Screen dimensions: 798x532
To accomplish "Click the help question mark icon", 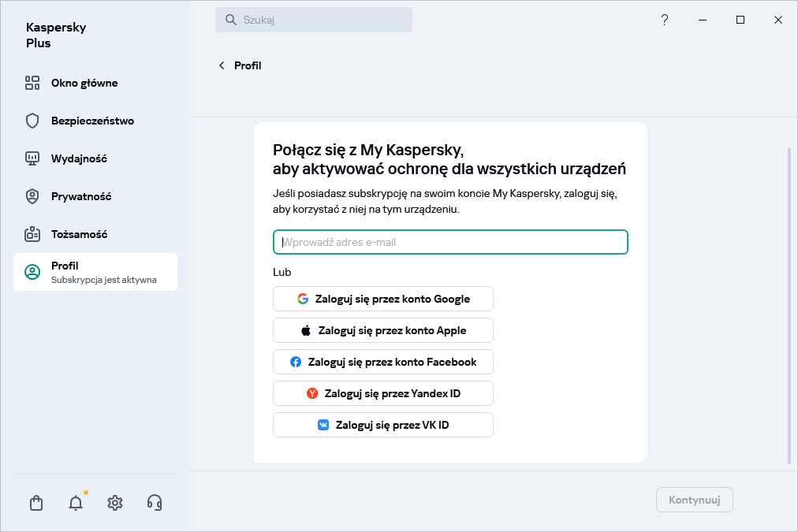I will (665, 20).
